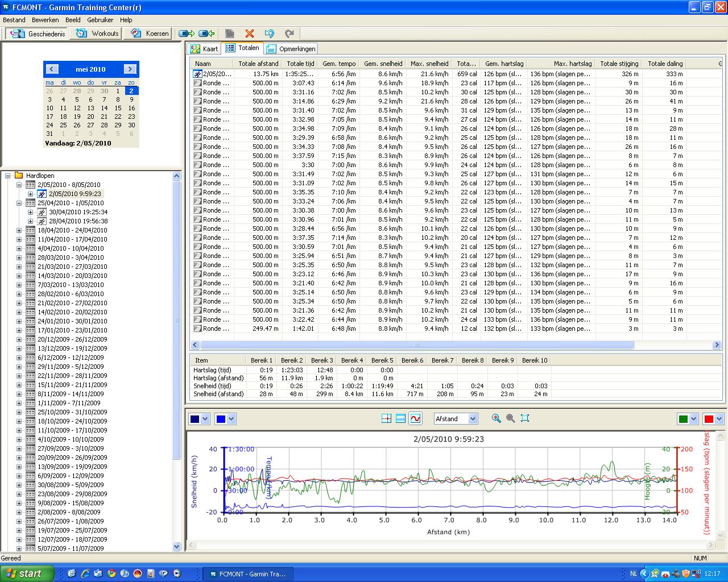Open the Bestand menu
This screenshot has width=728, height=582.
click(x=14, y=20)
